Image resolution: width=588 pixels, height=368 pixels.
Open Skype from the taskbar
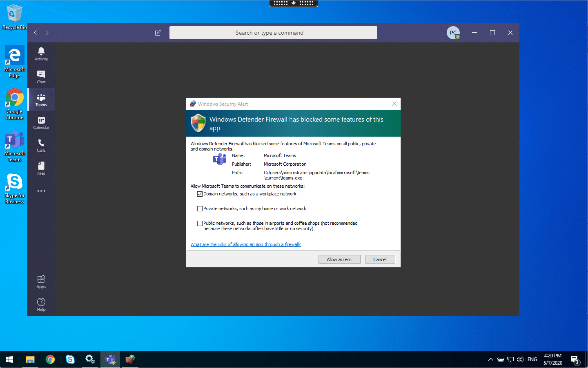70,360
